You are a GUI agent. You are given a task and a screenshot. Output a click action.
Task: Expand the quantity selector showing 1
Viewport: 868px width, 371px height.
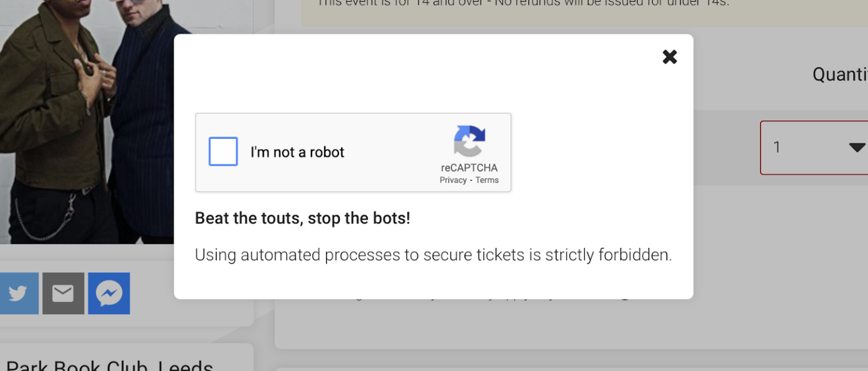click(x=817, y=147)
